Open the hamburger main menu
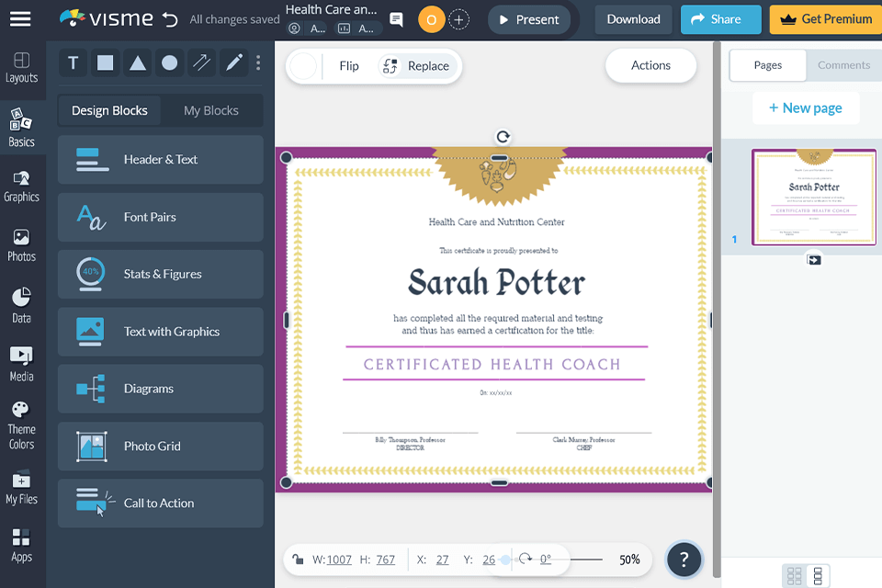This screenshot has height=588, width=882. pos(20,19)
